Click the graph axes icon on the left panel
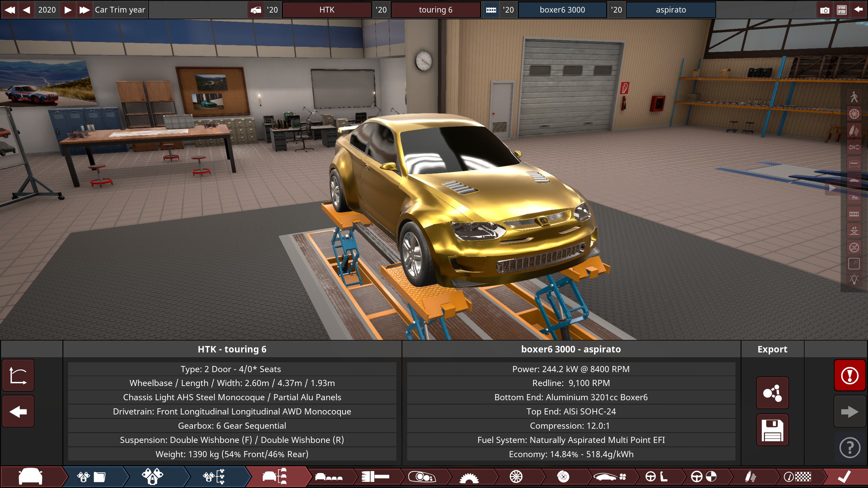 click(18, 375)
